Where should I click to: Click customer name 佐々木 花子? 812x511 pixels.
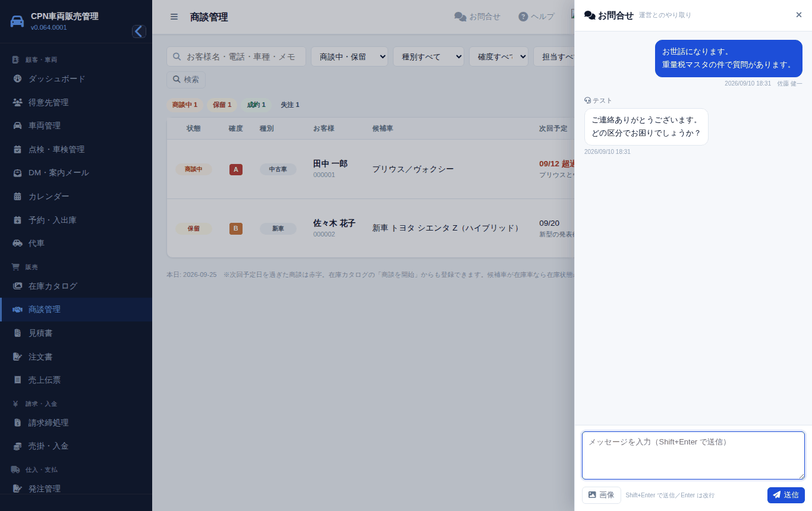(334, 223)
